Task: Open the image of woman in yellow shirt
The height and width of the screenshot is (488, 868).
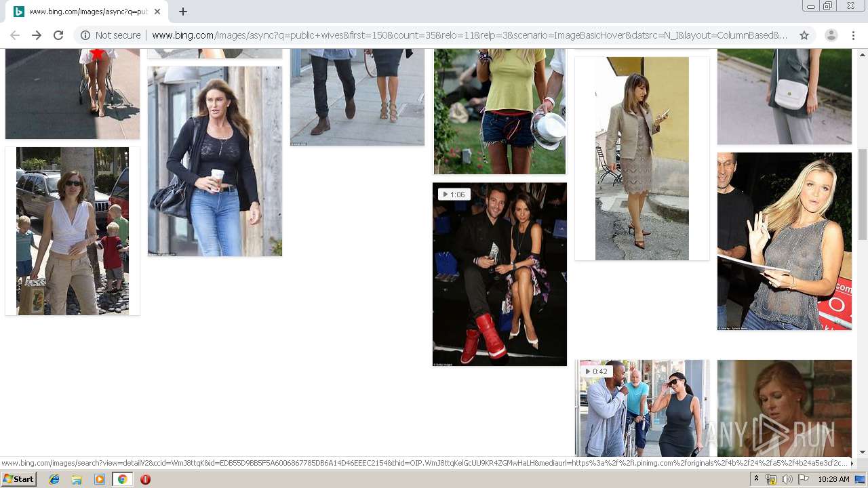Action: pyautogui.click(x=500, y=111)
